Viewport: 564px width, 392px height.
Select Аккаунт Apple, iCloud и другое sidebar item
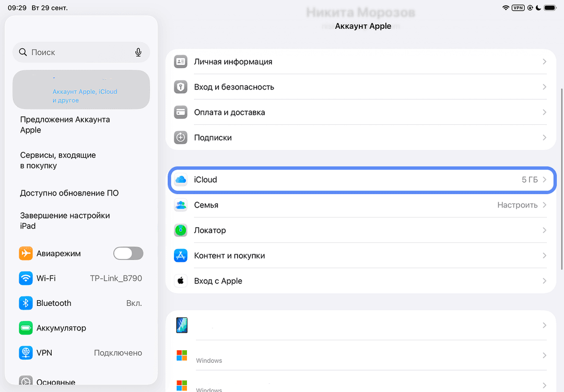(81, 90)
